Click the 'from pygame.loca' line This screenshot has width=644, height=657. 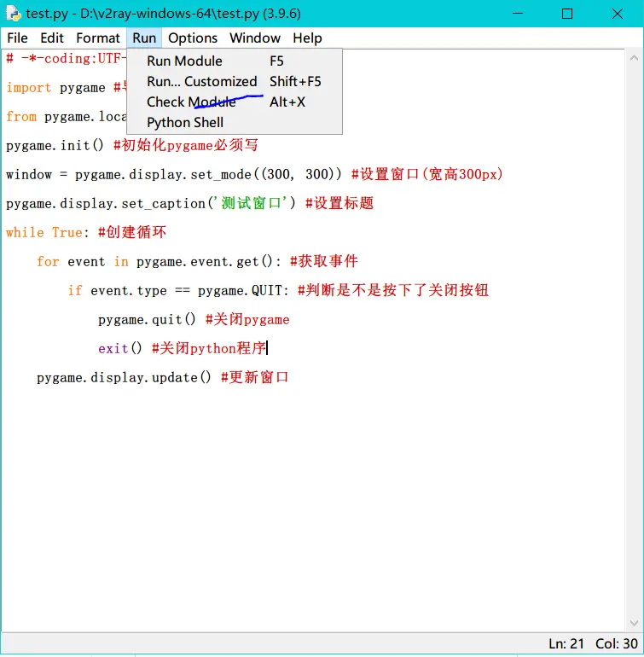67,117
